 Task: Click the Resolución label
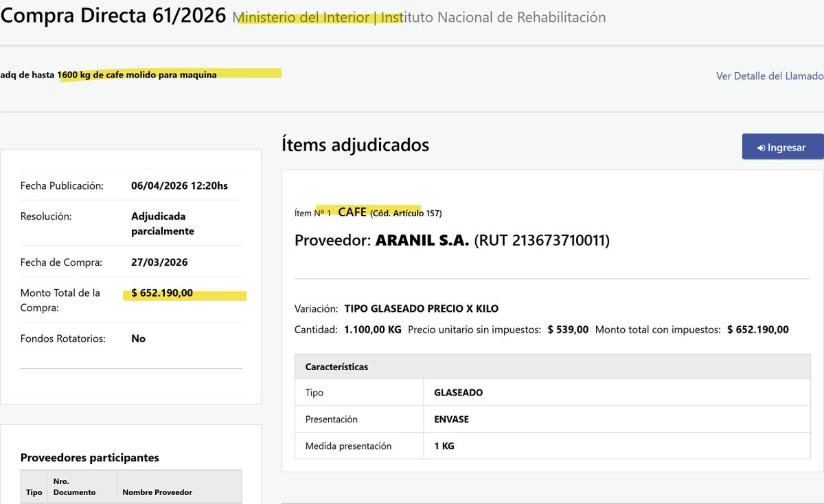46,216
